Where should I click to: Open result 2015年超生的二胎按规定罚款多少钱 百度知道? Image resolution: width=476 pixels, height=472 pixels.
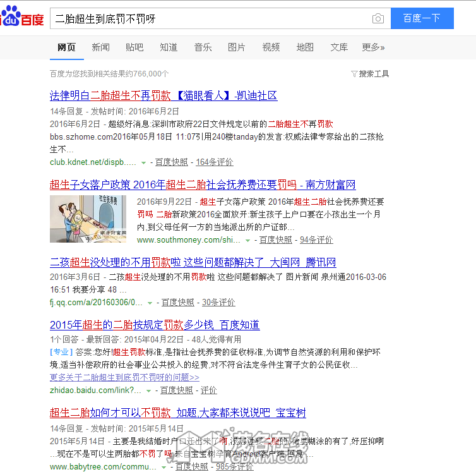[155, 325]
